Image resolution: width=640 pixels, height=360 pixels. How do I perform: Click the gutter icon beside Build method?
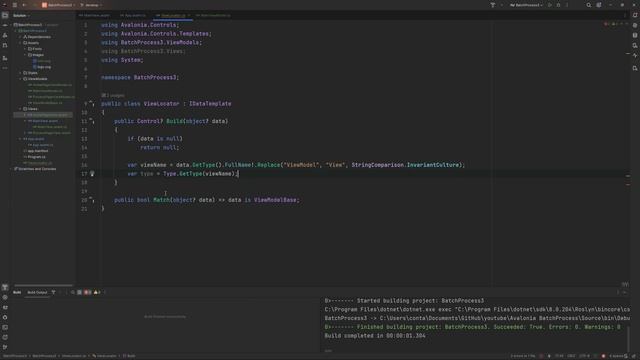tap(92, 121)
